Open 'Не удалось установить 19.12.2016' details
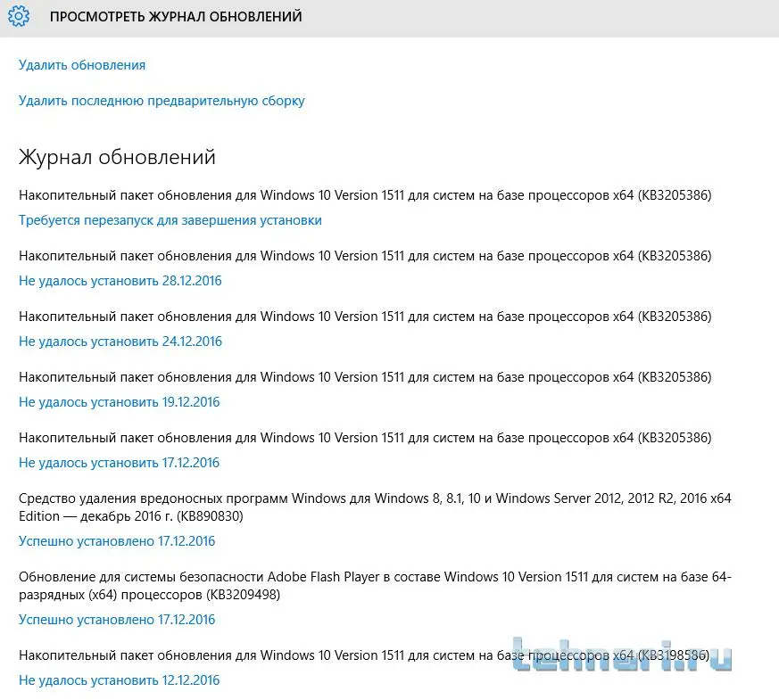This screenshot has height=700, width=779. [x=120, y=402]
